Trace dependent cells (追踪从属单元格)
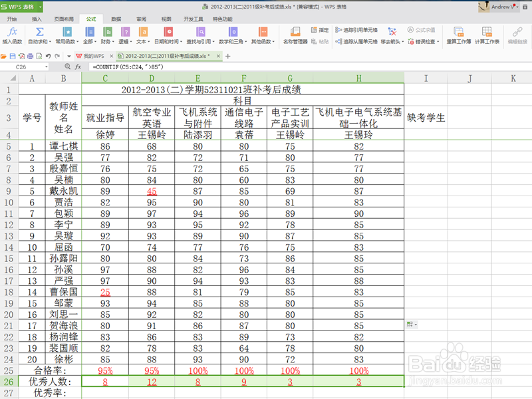This screenshot has width=532, height=399. coord(356,41)
